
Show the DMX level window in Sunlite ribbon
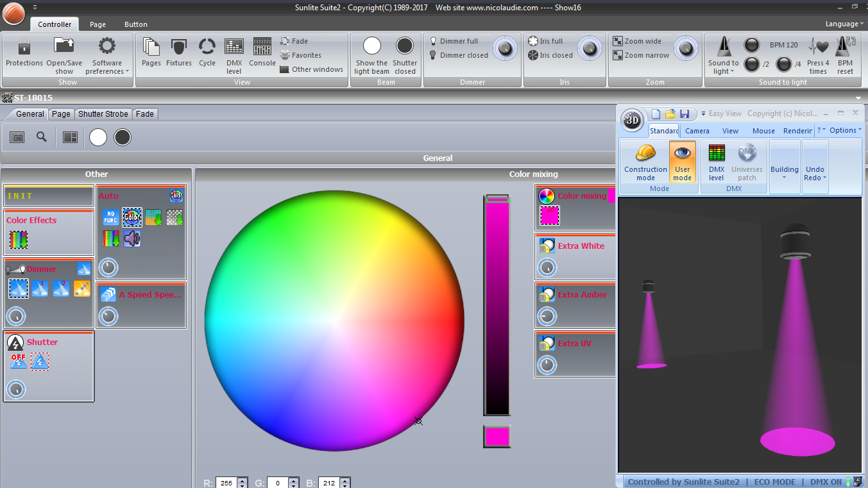click(x=234, y=56)
